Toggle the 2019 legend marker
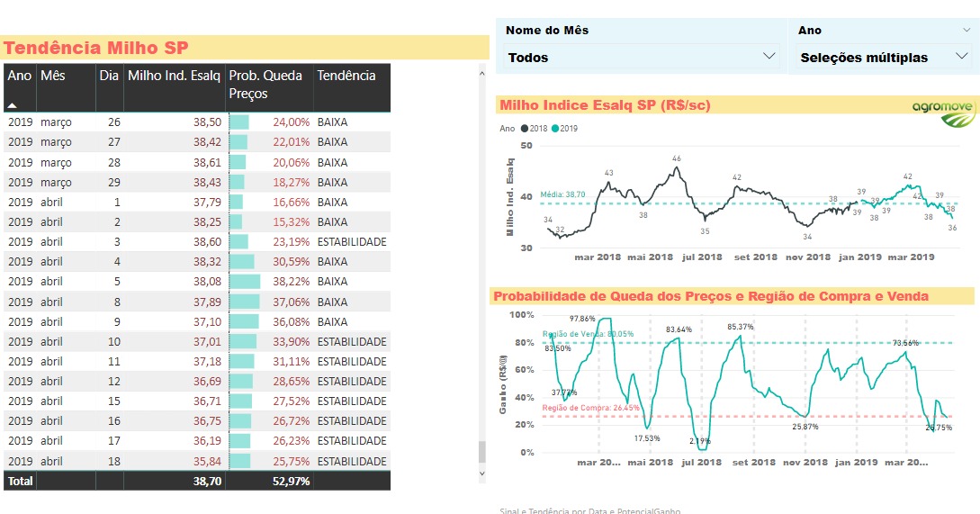 point(554,128)
